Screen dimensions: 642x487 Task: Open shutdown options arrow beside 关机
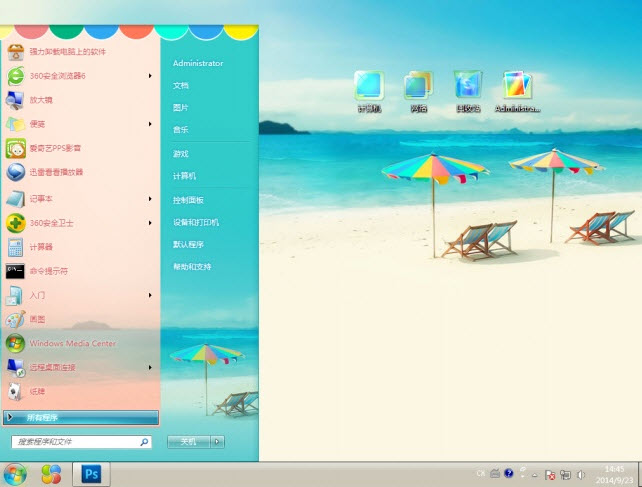(217, 441)
